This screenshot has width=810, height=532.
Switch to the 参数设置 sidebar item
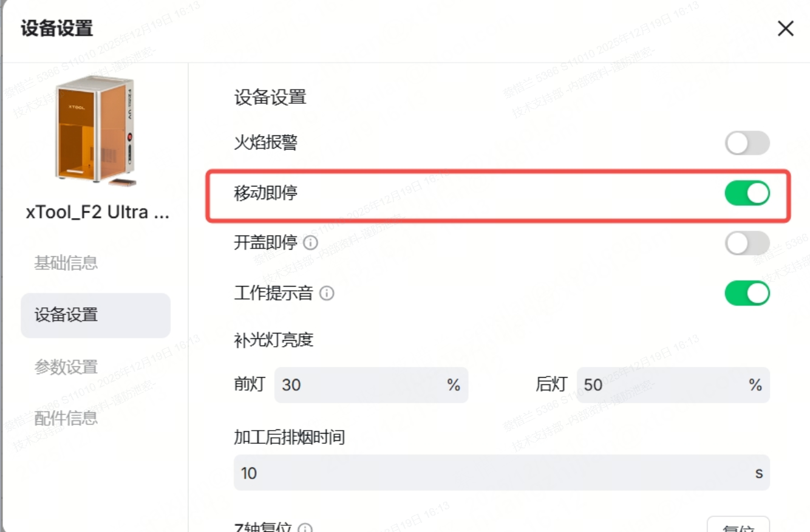pyautogui.click(x=66, y=367)
